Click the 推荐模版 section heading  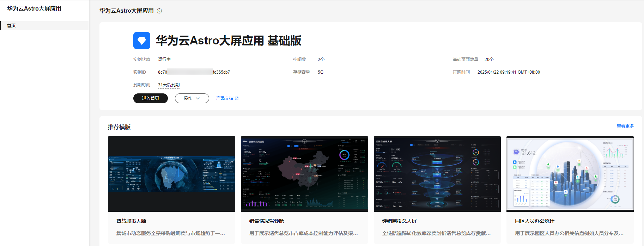tap(119, 127)
